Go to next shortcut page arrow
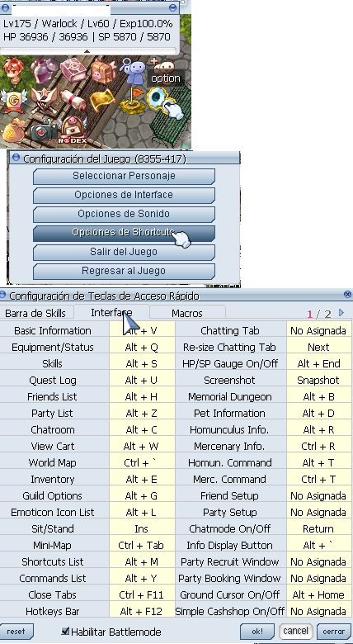This screenshot has width=353, height=644. (341, 313)
